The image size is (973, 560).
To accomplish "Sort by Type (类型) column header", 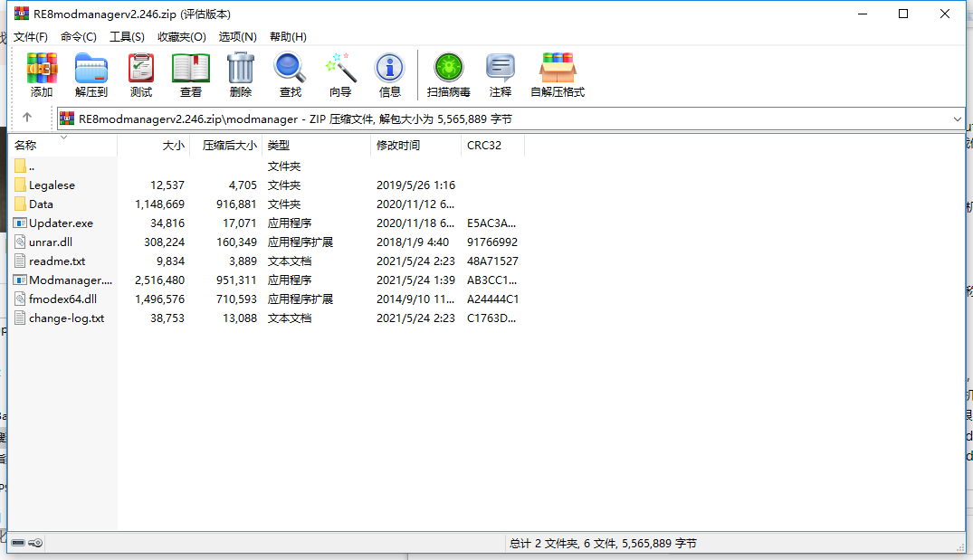I will [317, 145].
